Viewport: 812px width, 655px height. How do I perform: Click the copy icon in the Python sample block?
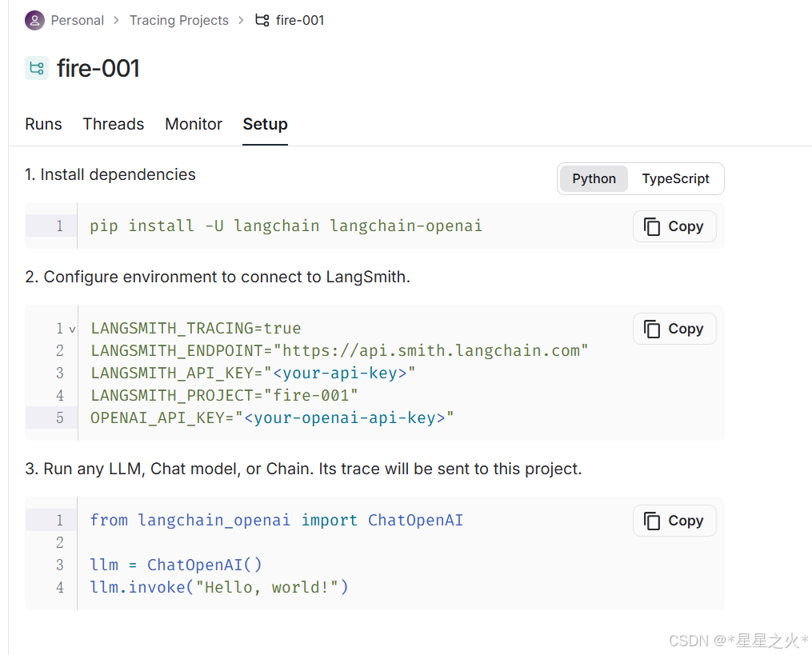tap(652, 521)
